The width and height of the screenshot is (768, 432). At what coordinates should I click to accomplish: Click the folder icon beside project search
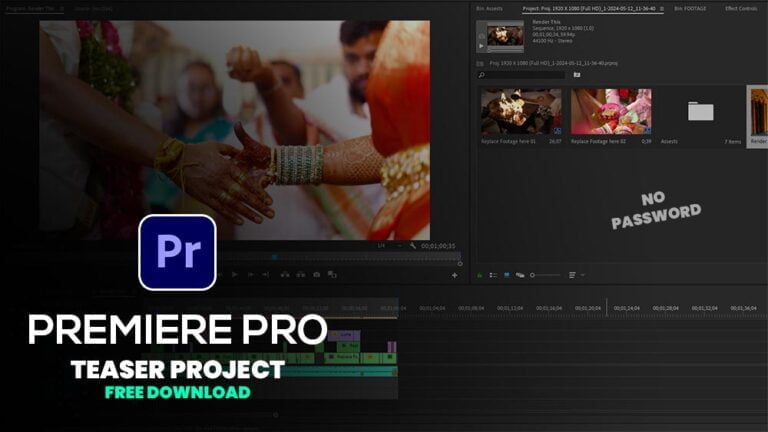point(577,74)
